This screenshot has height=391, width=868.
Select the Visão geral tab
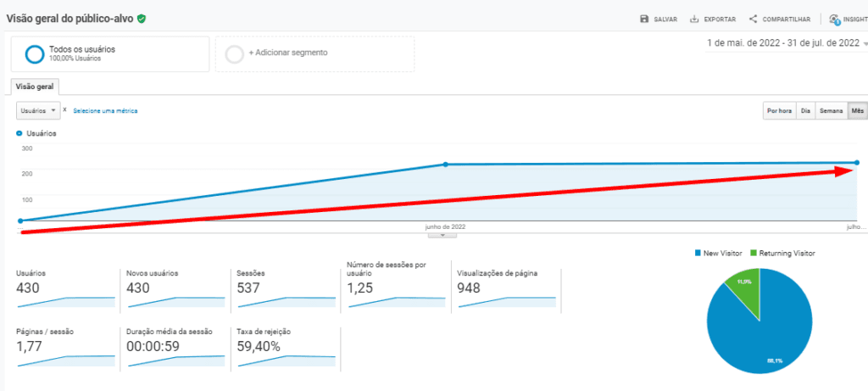coord(35,86)
